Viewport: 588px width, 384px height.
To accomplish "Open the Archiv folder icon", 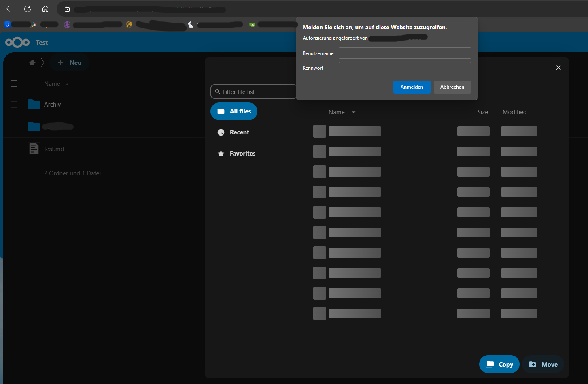I will [34, 105].
